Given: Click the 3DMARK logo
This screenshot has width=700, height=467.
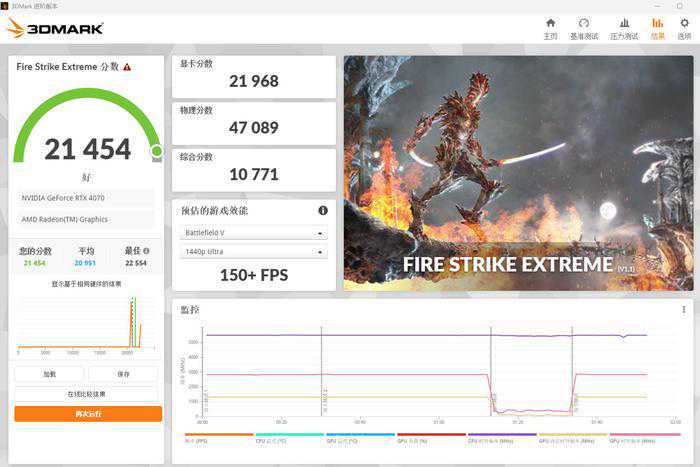Looking at the screenshot, I should pyautogui.click(x=55, y=28).
